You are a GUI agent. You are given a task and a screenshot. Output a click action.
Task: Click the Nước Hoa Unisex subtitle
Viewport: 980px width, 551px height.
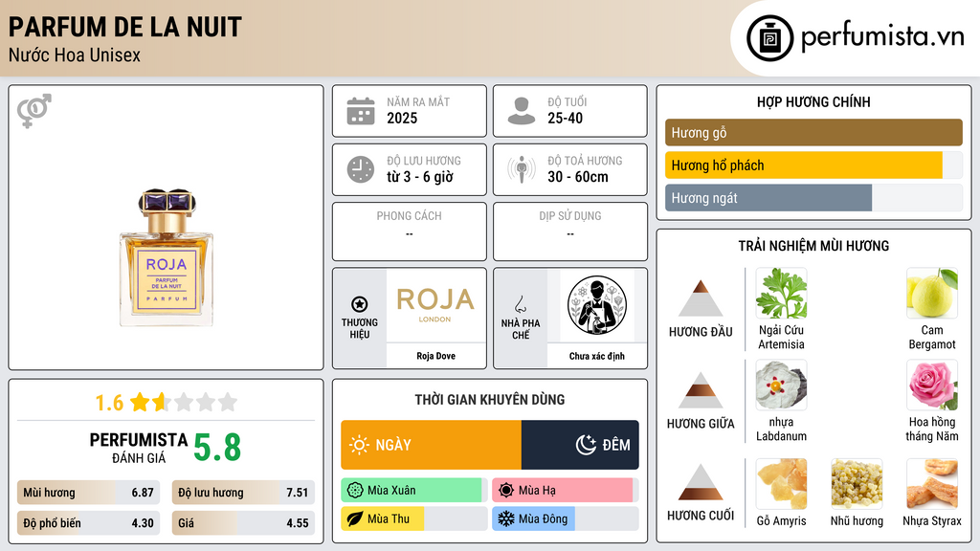(75, 55)
